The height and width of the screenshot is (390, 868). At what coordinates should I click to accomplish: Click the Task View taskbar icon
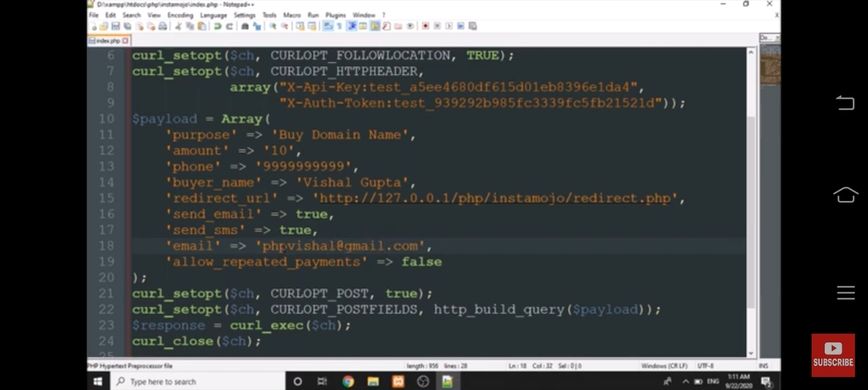(x=322, y=381)
